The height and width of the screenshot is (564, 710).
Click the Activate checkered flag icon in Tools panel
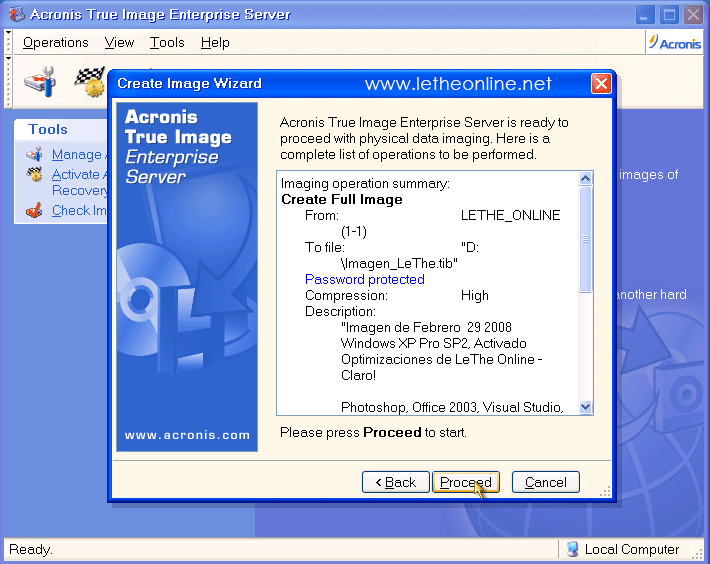(34, 174)
